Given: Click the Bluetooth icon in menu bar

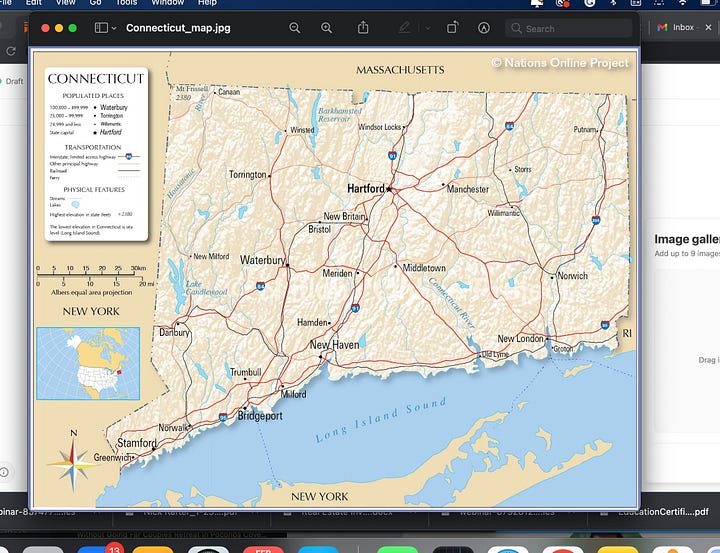Looking at the screenshot, I should [x=613, y=2].
